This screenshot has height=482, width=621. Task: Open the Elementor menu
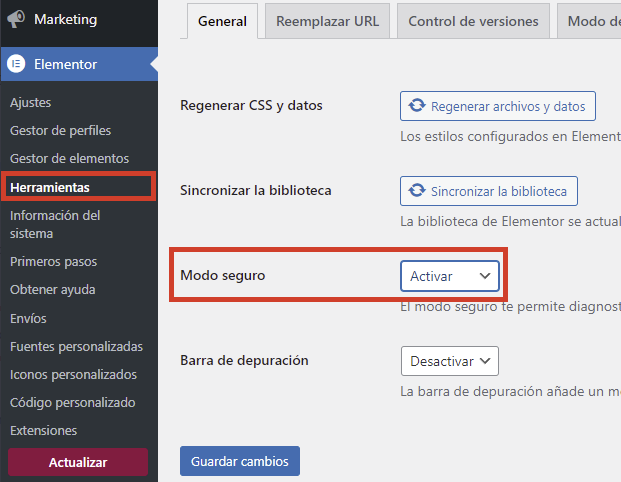pos(79,64)
